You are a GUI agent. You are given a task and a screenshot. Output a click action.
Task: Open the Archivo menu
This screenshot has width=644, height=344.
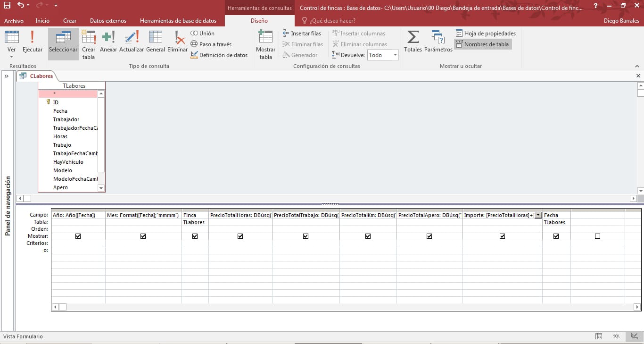coord(14,21)
